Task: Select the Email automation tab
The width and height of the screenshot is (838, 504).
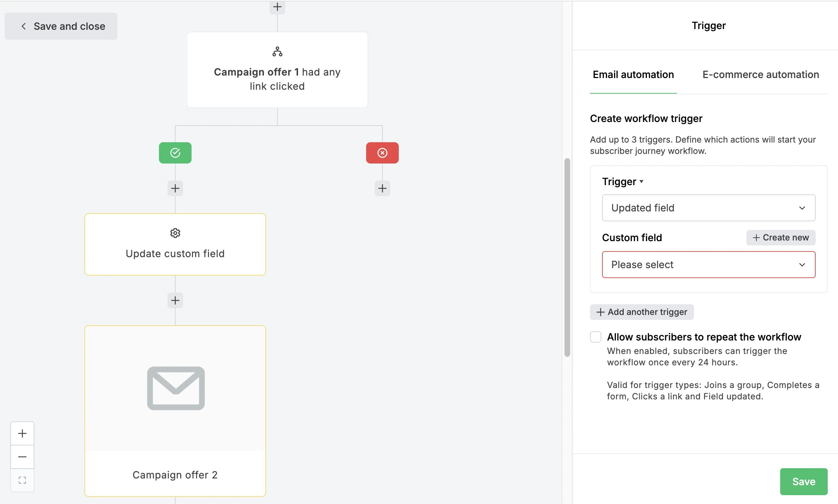Action: tap(633, 74)
